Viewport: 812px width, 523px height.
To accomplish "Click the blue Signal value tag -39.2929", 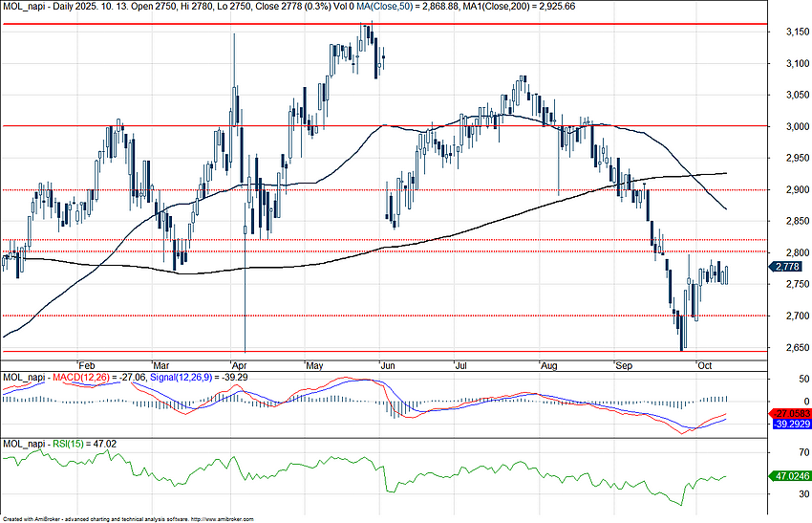I will (x=790, y=424).
